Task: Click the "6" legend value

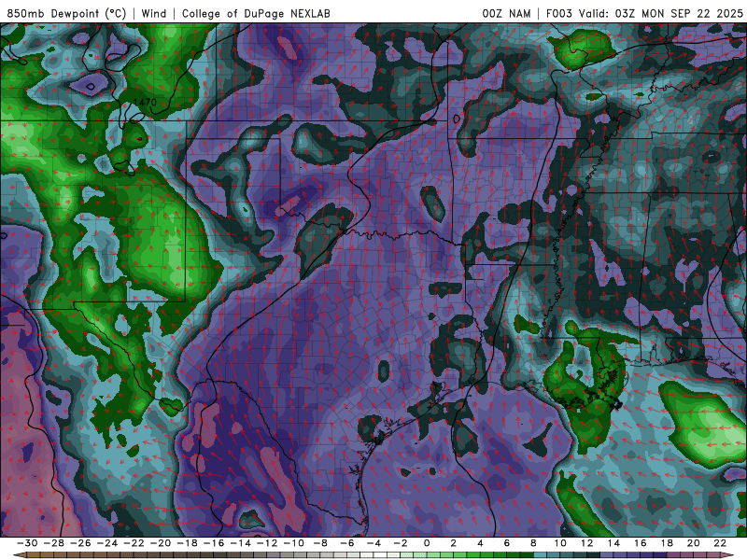Action: (x=506, y=543)
